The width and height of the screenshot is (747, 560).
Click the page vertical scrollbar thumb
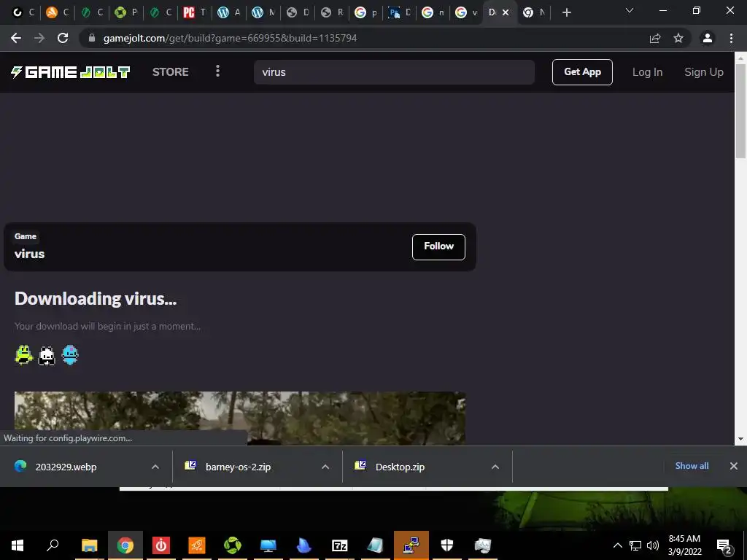coord(741,109)
